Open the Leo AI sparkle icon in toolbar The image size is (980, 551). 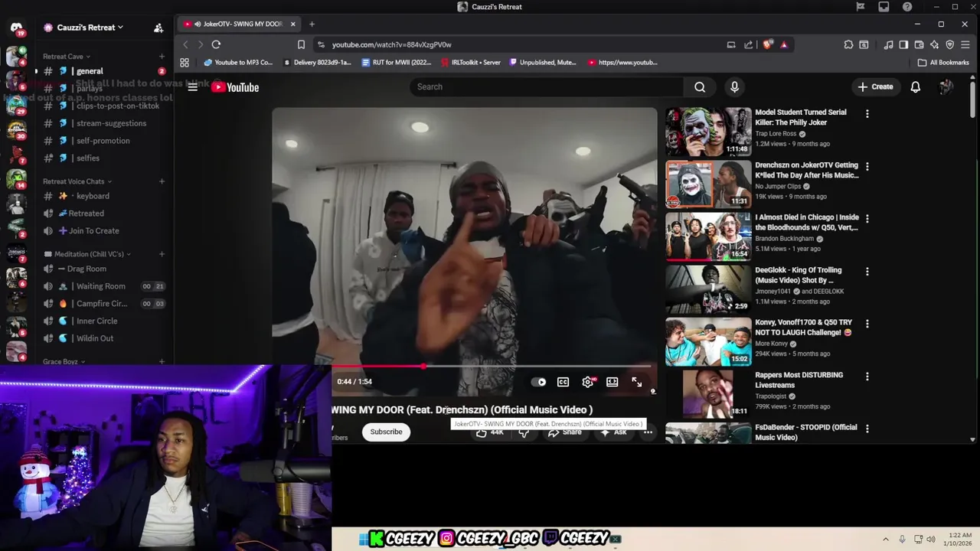click(x=934, y=44)
